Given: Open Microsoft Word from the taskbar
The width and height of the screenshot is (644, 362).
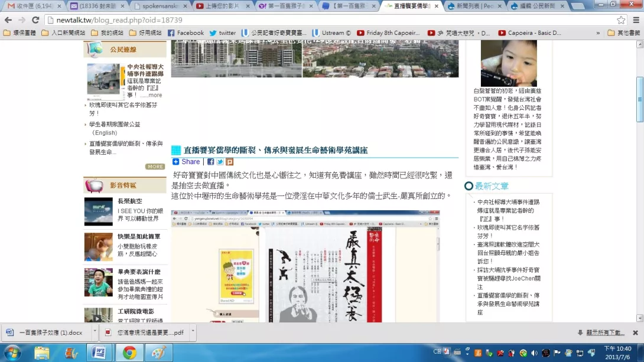Looking at the screenshot, I should [x=99, y=353].
